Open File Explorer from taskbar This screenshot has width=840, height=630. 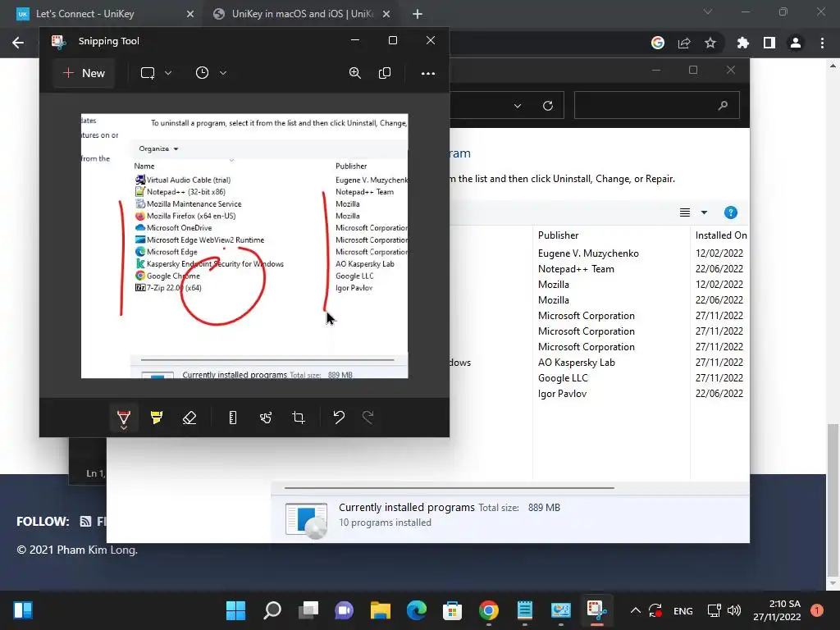click(x=381, y=610)
